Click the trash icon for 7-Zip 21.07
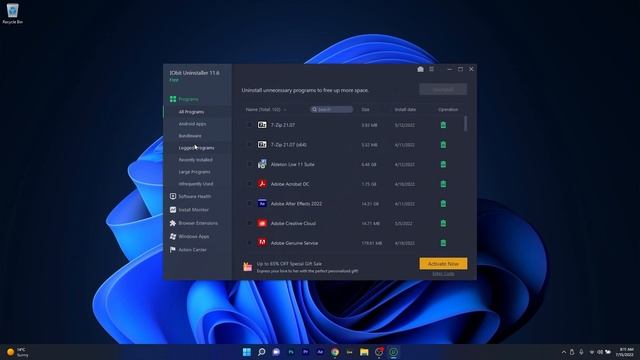 point(443,125)
